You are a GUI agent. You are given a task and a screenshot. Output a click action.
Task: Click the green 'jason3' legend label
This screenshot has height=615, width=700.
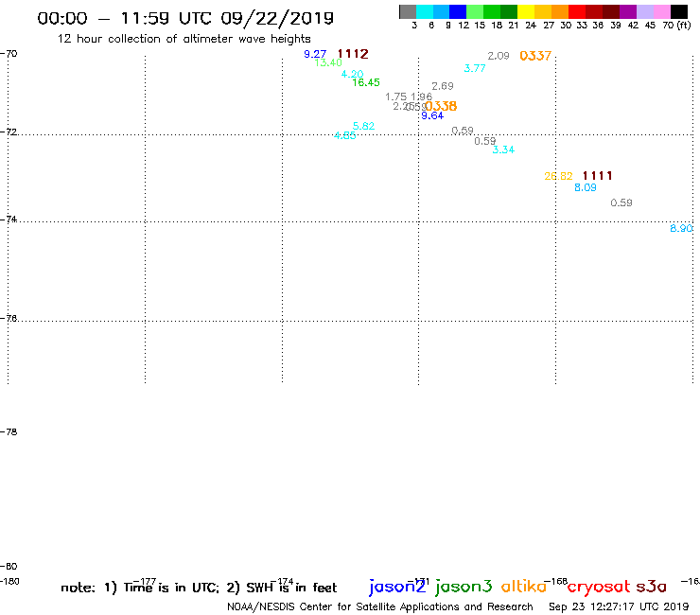click(x=464, y=587)
